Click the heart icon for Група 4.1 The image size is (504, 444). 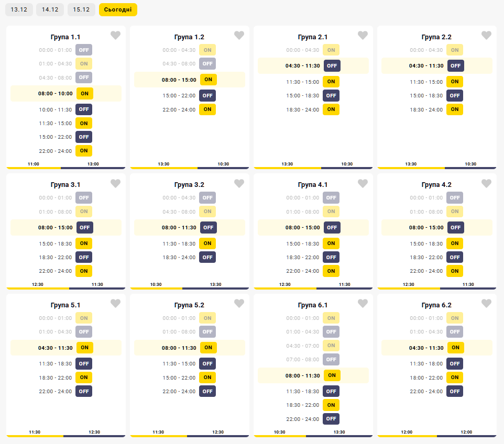(363, 184)
